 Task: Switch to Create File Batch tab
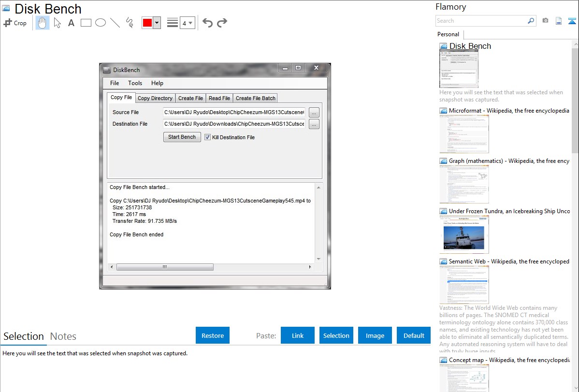point(256,98)
